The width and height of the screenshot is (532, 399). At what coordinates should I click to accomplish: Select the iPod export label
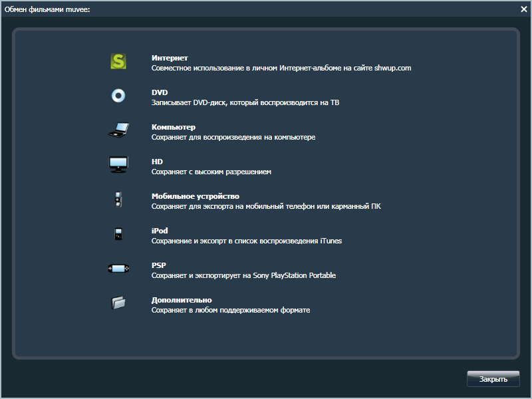pos(160,231)
